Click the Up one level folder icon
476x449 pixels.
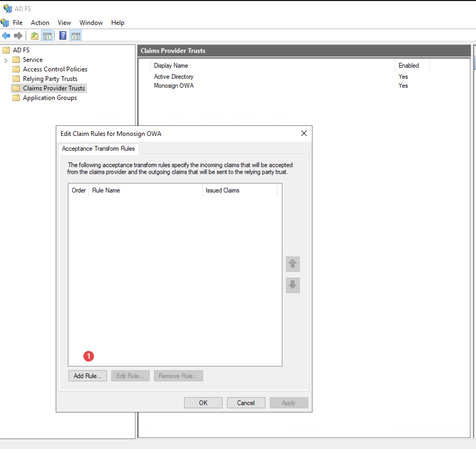point(34,35)
